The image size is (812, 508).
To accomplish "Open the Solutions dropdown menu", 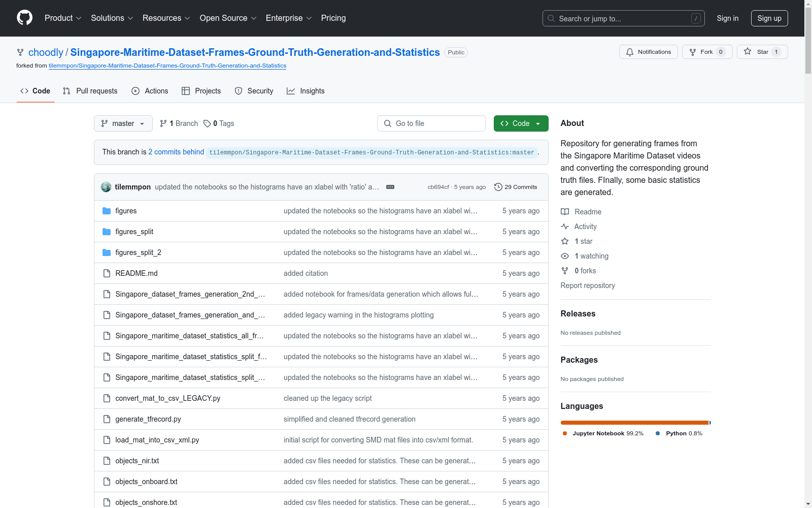I will (x=112, y=18).
